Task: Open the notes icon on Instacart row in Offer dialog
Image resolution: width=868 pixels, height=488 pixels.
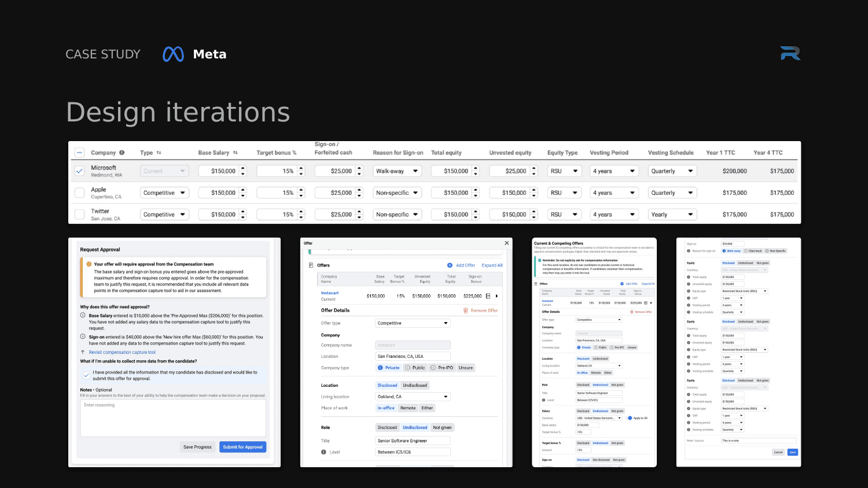Action: (x=488, y=296)
